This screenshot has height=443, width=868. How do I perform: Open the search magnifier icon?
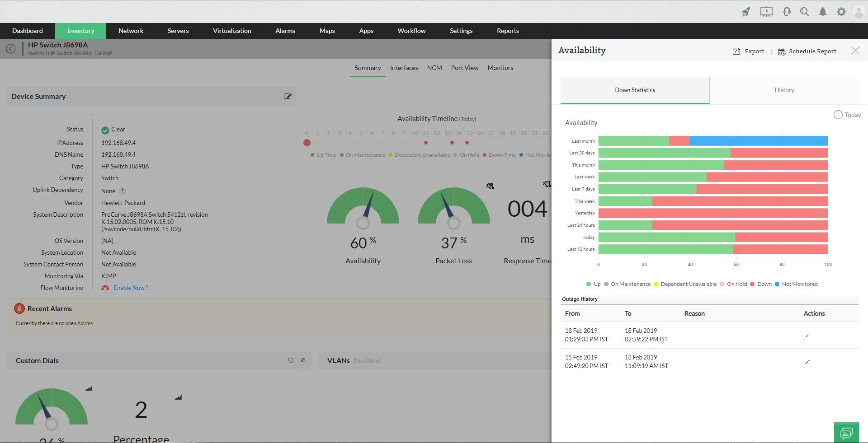coord(805,12)
